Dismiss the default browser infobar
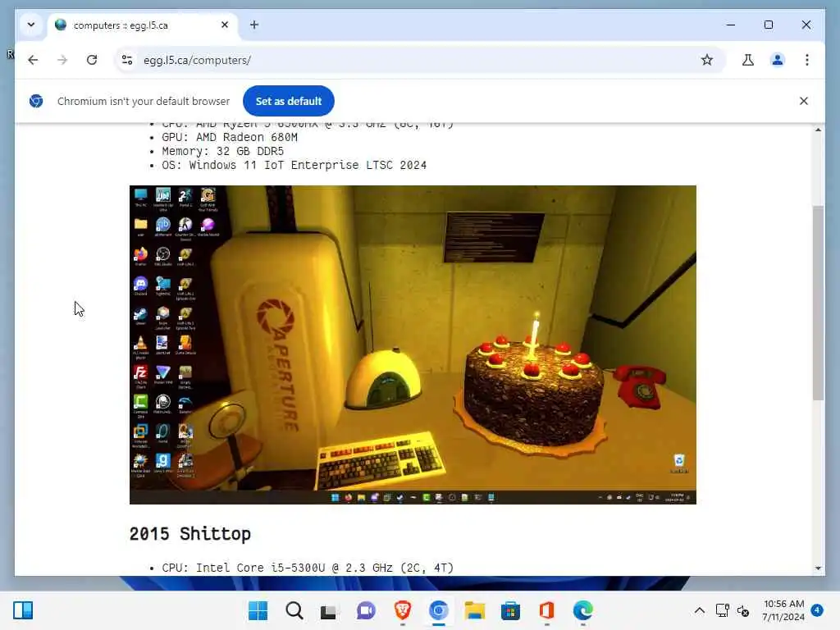 (x=804, y=101)
